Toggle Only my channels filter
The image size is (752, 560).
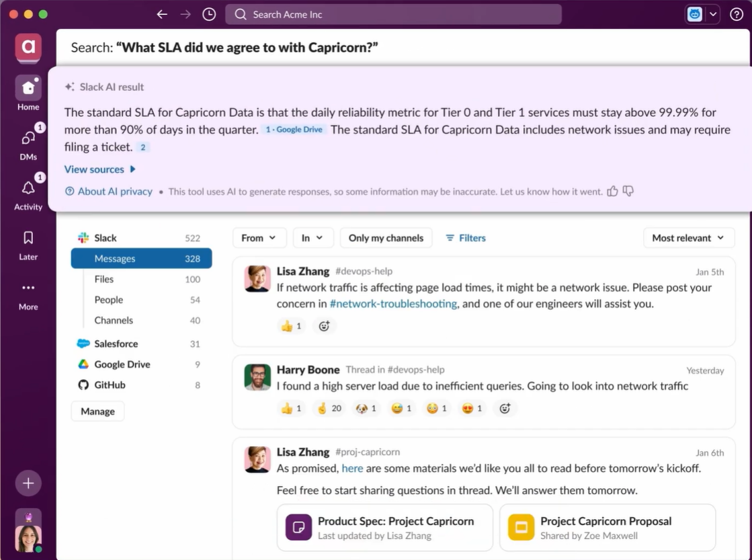coord(386,238)
